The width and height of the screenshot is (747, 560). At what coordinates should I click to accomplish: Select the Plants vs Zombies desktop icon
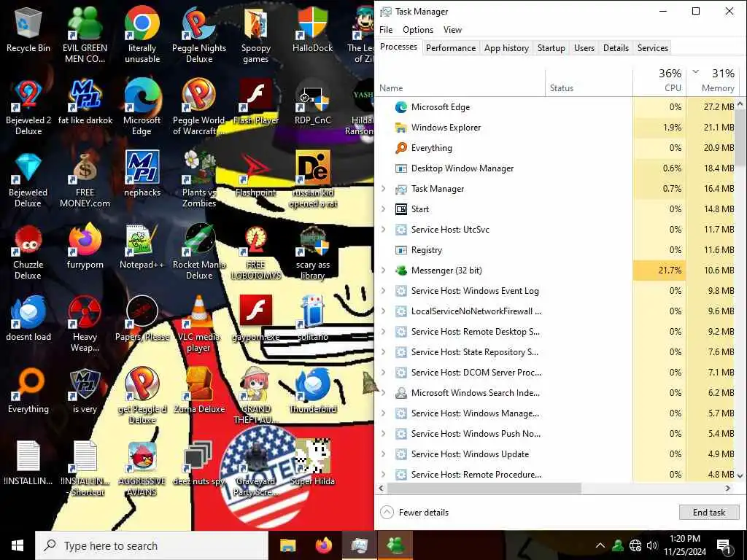(x=199, y=180)
